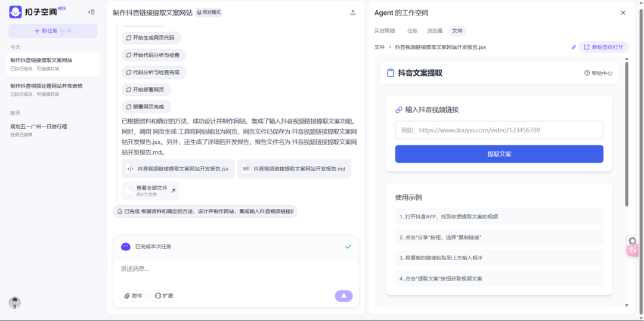Select the 文件 tab
Screen dimensions: 644x321
457,31
